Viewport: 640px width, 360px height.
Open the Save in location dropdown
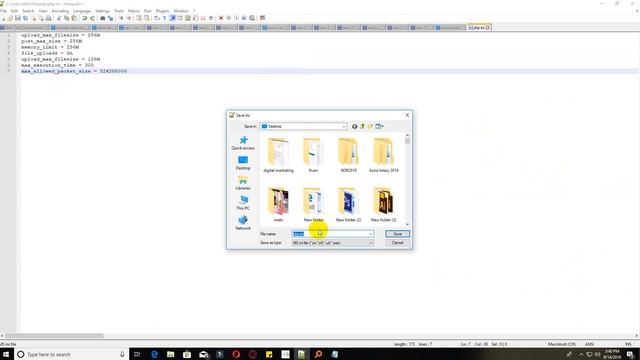[x=303, y=127]
